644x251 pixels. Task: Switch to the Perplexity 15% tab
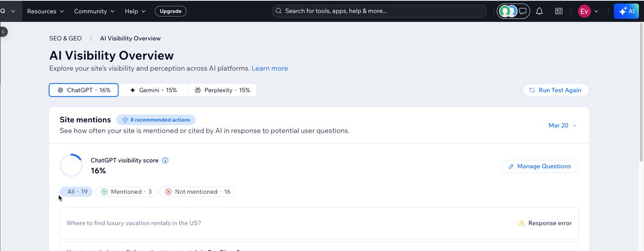tap(222, 90)
